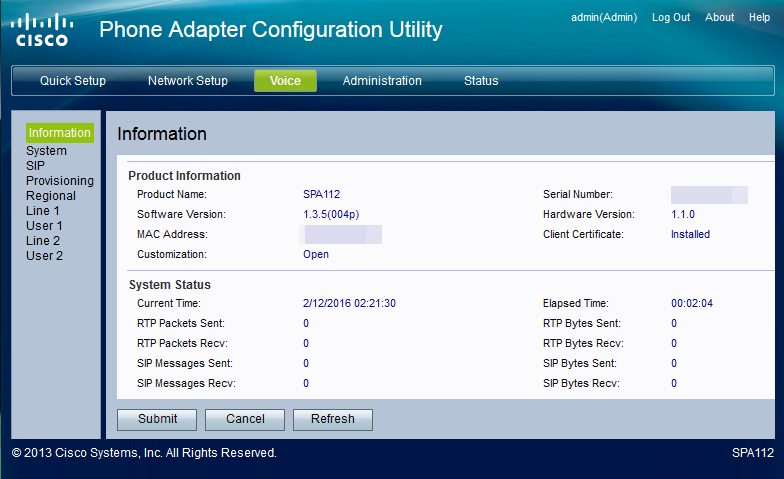Viewport: 784px width, 479px height.
Task: Click current time 2/12/2016 02:21:30
Action: click(349, 303)
